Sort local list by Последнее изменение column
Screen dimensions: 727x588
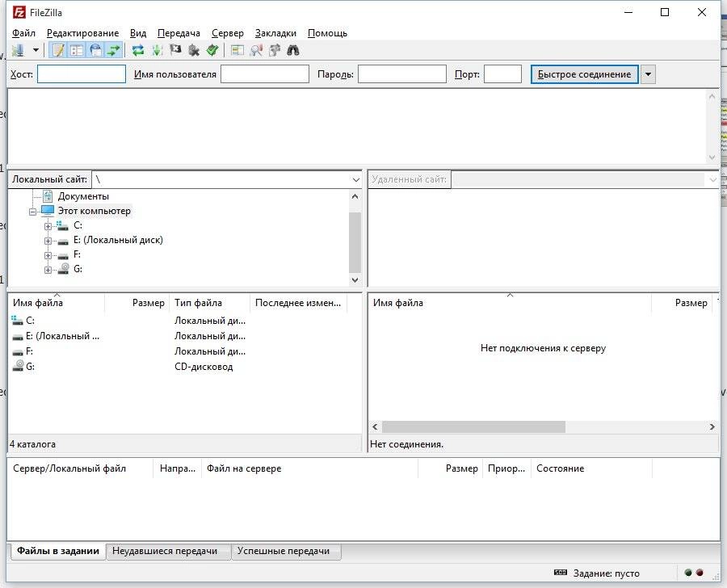coord(299,303)
